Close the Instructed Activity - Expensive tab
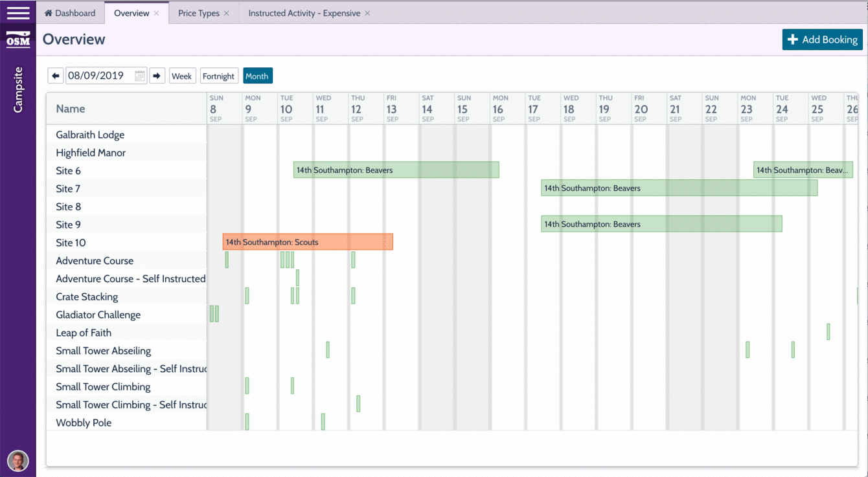 (x=367, y=14)
